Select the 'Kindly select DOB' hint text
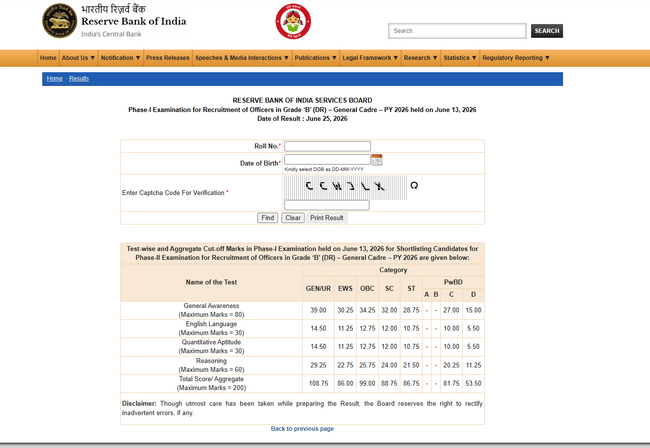650x448 pixels. [x=324, y=170]
